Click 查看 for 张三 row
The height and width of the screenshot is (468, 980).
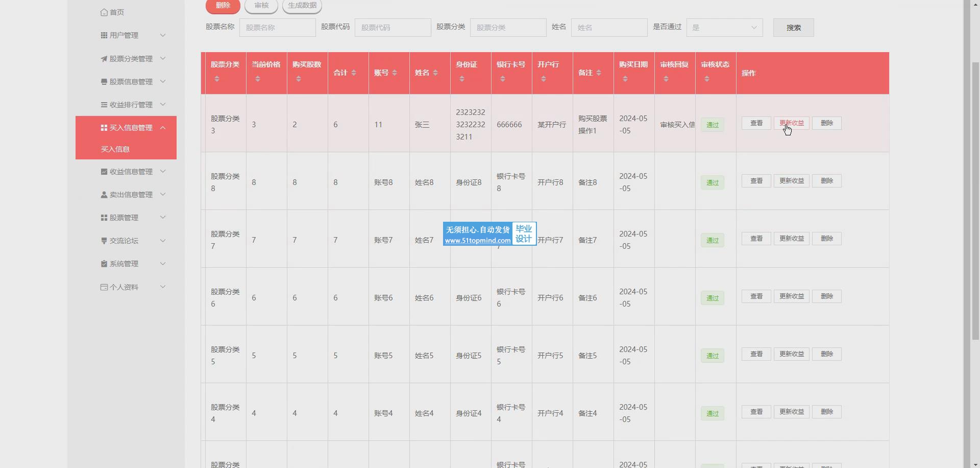coord(756,123)
